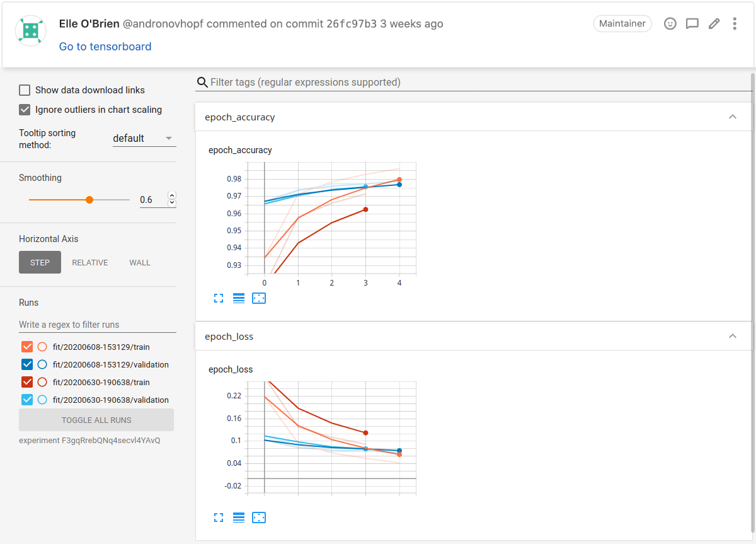Click the epoch_accuracy section header title
Screen dimensions: 756x544
click(x=240, y=117)
